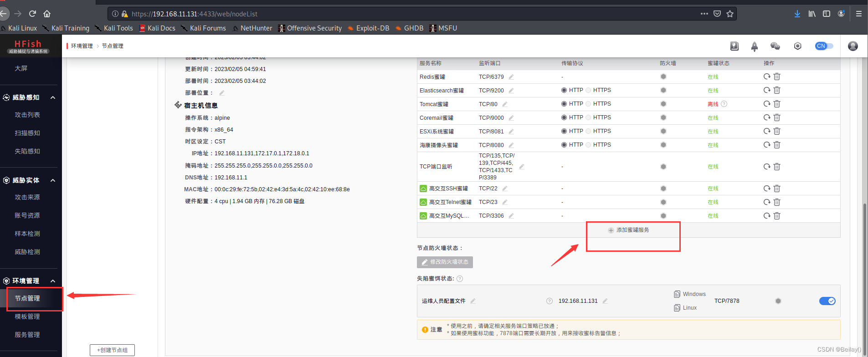Show help for 失陷蜜饵状态
The image size is (868, 357).
tap(460, 279)
